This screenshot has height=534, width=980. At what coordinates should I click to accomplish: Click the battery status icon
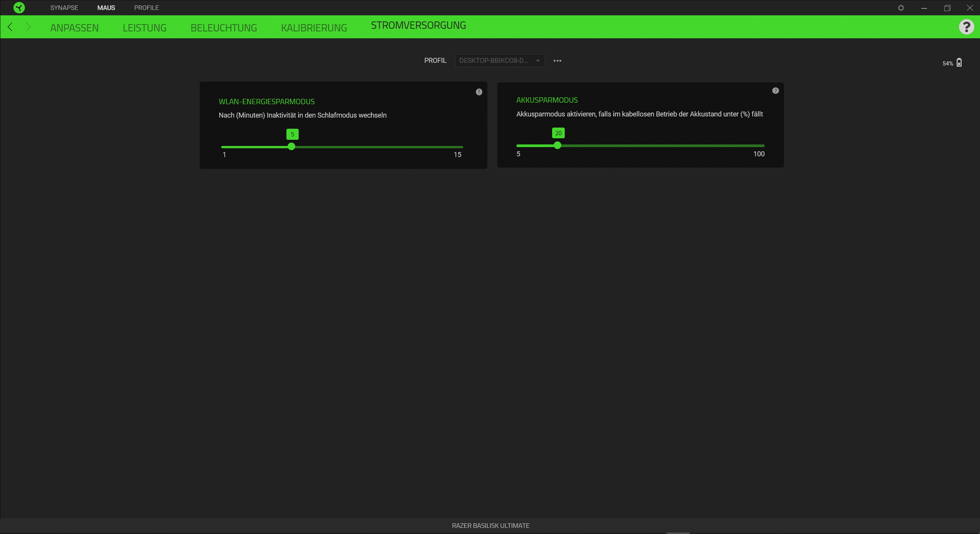coord(959,62)
